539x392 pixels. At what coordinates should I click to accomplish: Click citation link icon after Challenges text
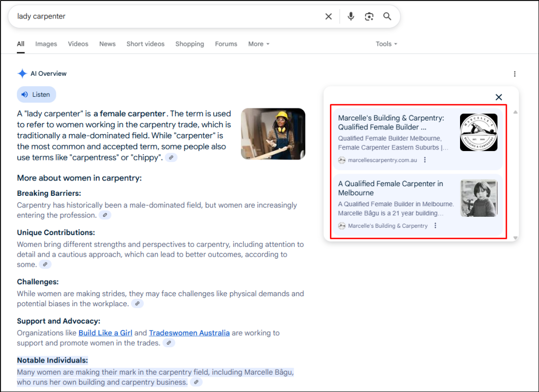137,304
